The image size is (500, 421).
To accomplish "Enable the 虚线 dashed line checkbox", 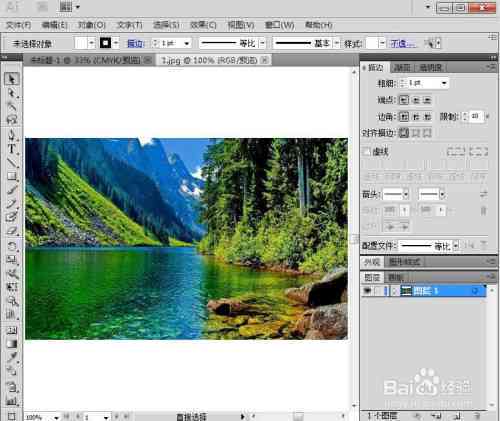I will point(366,152).
